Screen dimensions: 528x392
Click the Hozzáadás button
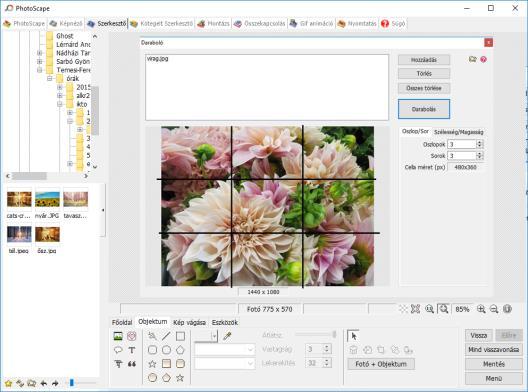tap(424, 60)
